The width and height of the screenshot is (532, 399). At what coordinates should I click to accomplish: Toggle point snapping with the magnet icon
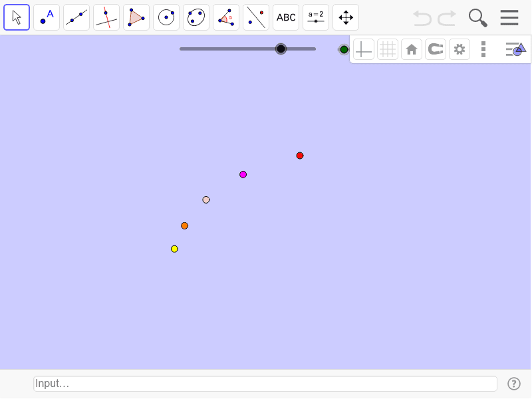pos(436,49)
